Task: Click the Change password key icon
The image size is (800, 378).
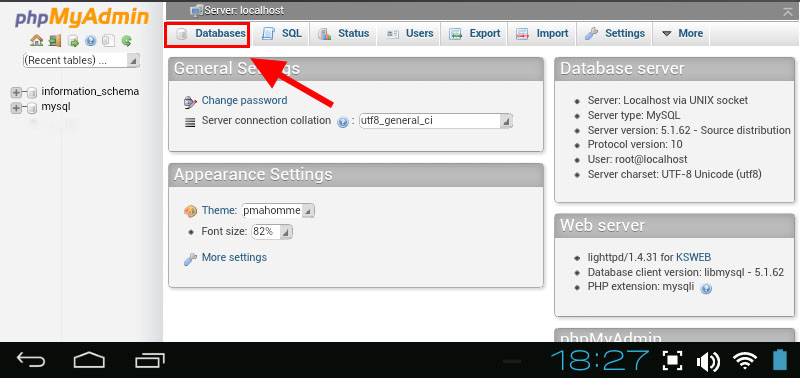Action: pyautogui.click(x=190, y=102)
